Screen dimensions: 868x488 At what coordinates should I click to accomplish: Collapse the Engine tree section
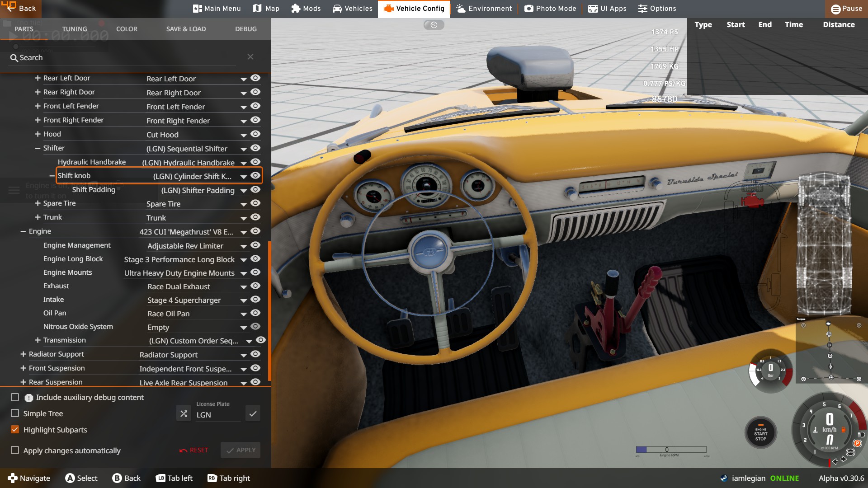[x=23, y=231]
